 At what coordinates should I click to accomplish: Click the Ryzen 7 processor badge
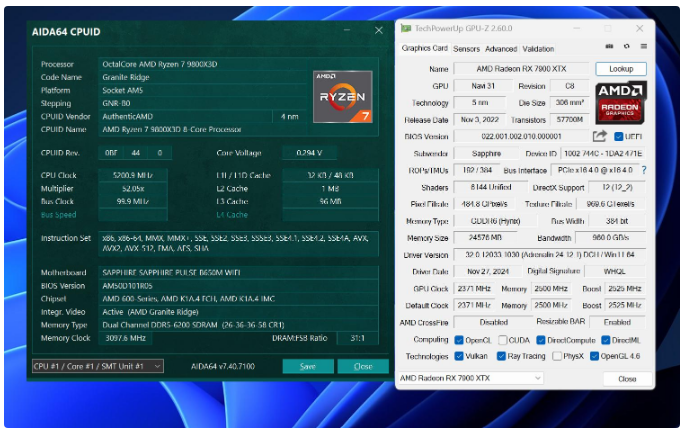pyautogui.click(x=340, y=95)
